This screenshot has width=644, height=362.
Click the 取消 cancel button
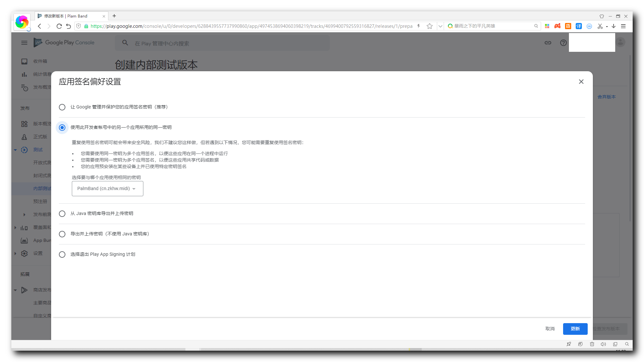point(550,329)
